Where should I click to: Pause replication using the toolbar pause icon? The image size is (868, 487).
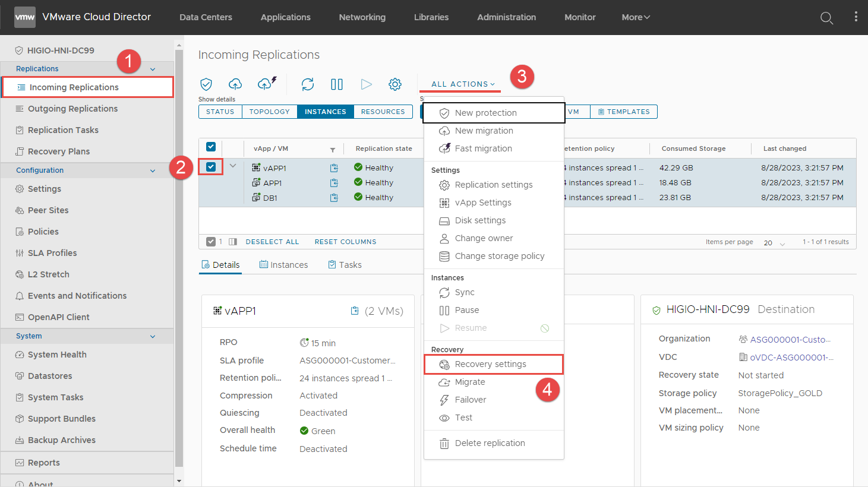coord(337,84)
